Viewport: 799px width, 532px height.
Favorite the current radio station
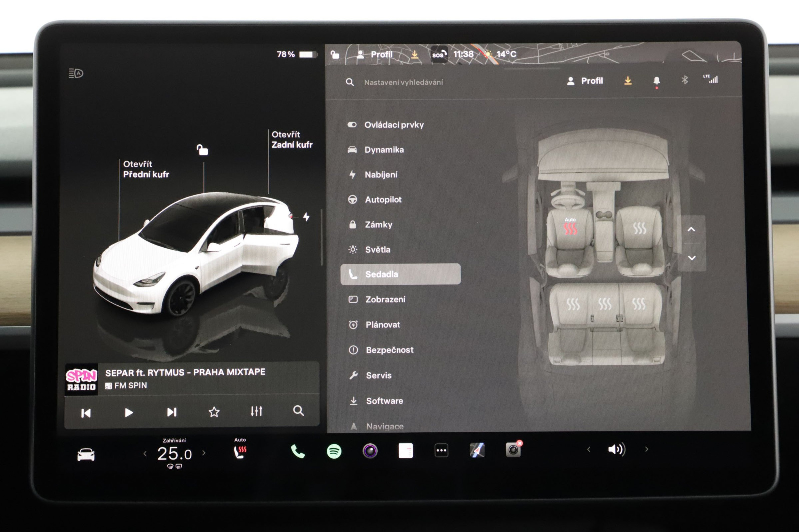click(214, 412)
